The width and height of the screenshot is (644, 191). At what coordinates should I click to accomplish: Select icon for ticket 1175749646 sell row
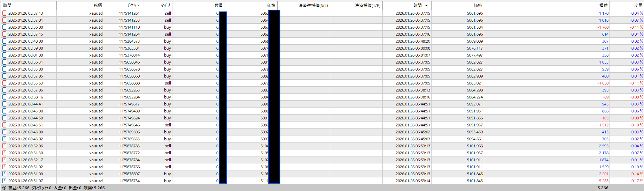pos(4,125)
